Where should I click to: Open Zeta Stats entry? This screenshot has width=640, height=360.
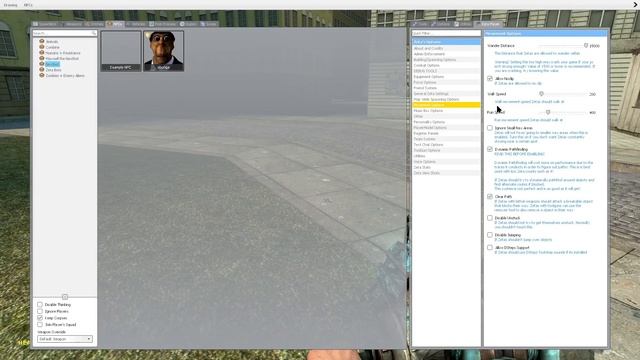pyautogui.click(x=446, y=167)
